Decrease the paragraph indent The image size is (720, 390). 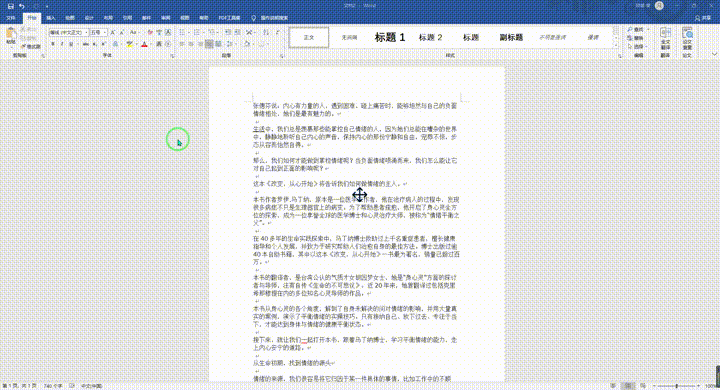228,32
